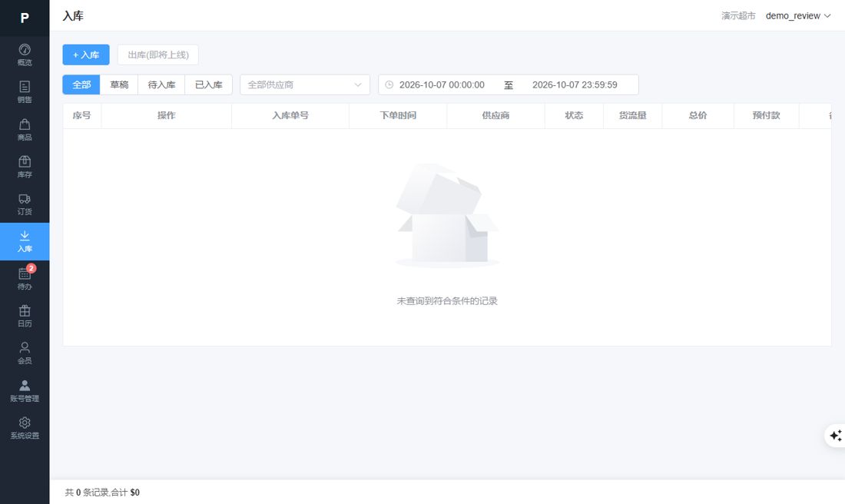Open 订货 ordering in the sidebar
Screen dimensions: 845x504
pos(25,204)
